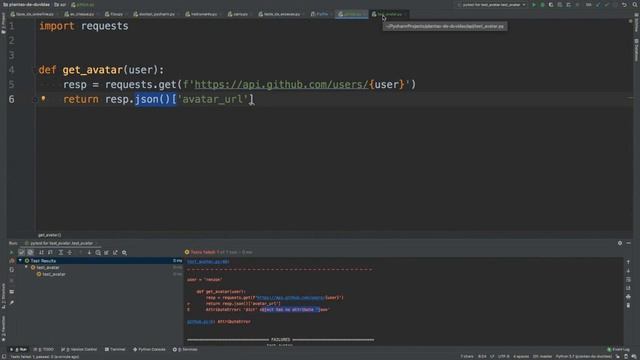Clear all console output with trash icon
Viewport: 640px width, 360px height.
pos(628,305)
